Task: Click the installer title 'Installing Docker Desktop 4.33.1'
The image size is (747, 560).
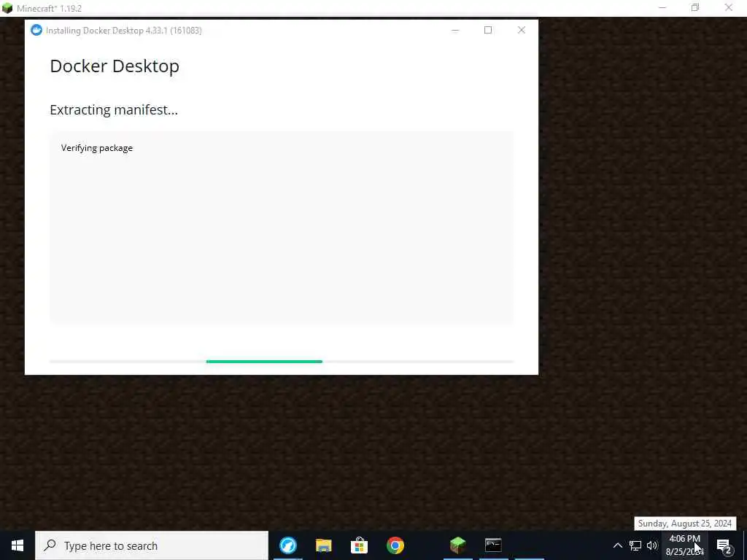Action: [124, 31]
